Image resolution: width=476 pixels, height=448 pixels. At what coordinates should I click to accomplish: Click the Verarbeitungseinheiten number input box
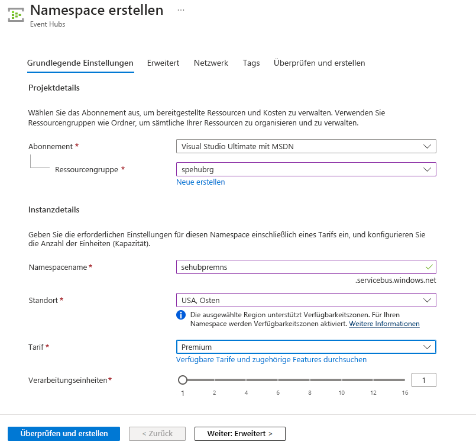[424, 380]
